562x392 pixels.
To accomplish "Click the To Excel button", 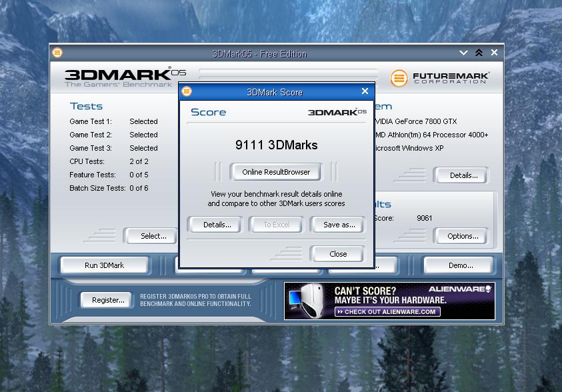I will click(x=277, y=225).
